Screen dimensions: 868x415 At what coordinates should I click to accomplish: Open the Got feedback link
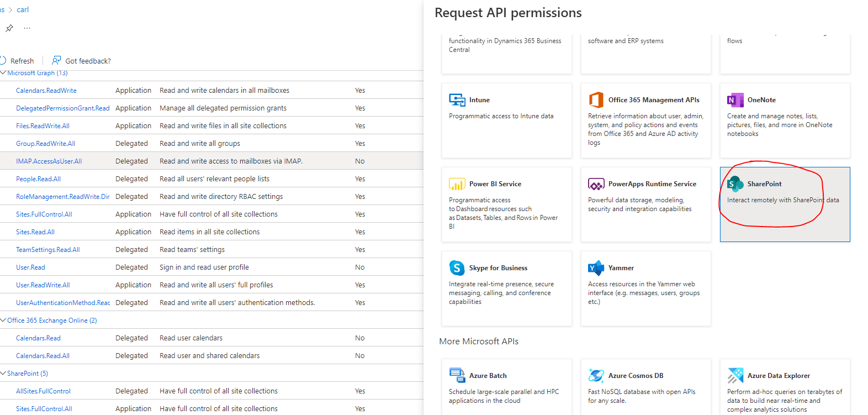pyautogui.click(x=82, y=61)
